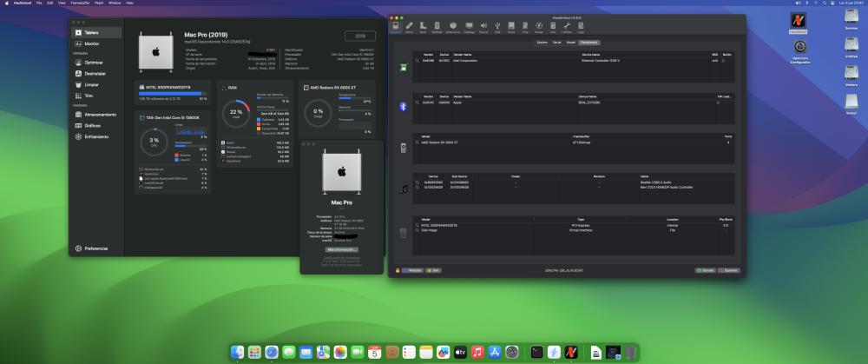Click the Donate button in Hackintool

tap(705, 270)
